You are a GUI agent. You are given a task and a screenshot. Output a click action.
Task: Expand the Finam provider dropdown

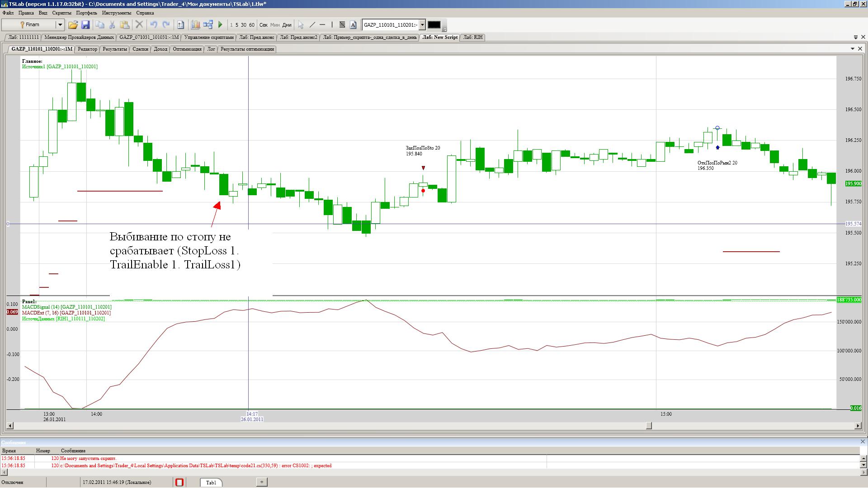click(59, 25)
